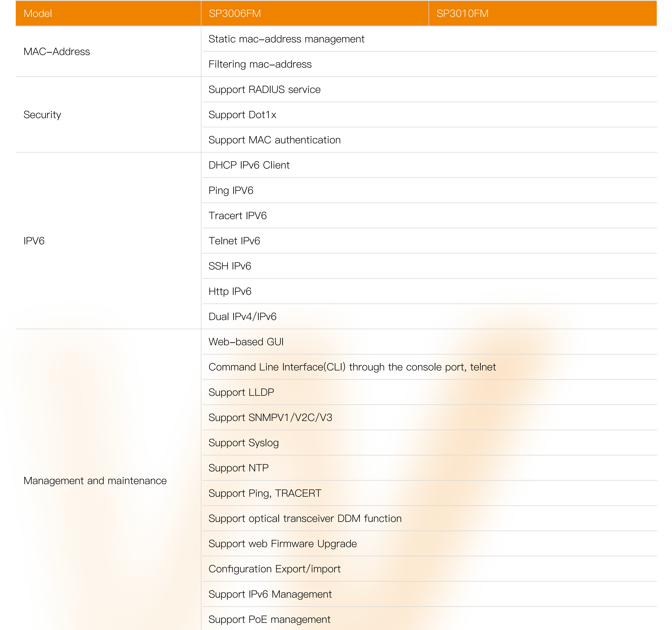Viewport: 672px width, 630px height.
Task: Click Support PoE management row
Action: pos(269,619)
